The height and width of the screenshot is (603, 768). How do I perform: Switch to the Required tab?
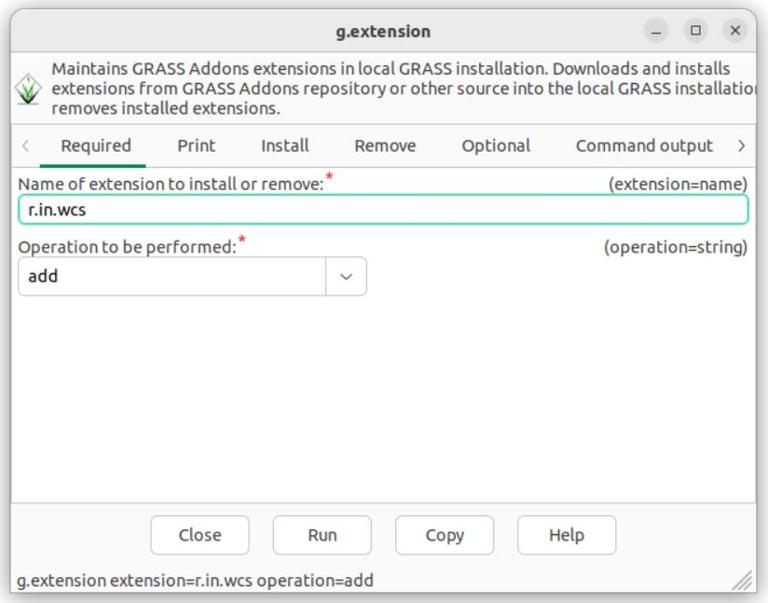pos(96,145)
